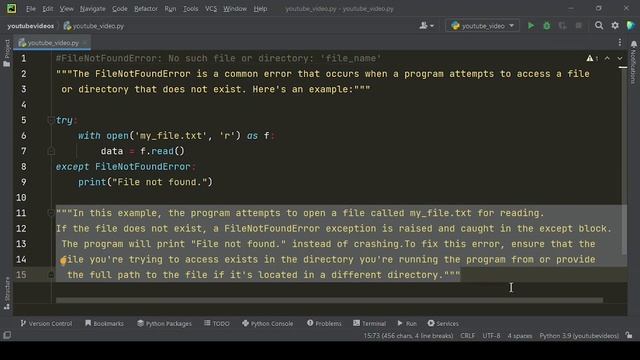Image resolution: width=640 pixels, height=360 pixels.
Task: Open the Refactor menu
Action: (x=146, y=9)
